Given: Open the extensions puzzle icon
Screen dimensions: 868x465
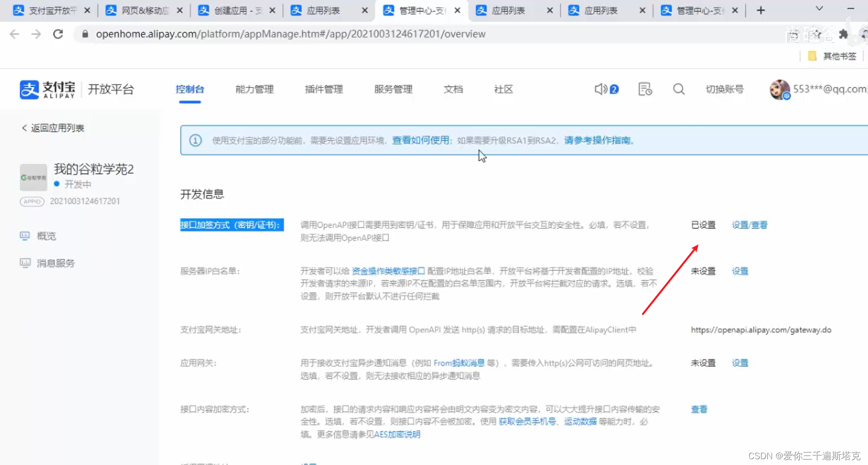Looking at the screenshot, I should [x=843, y=34].
